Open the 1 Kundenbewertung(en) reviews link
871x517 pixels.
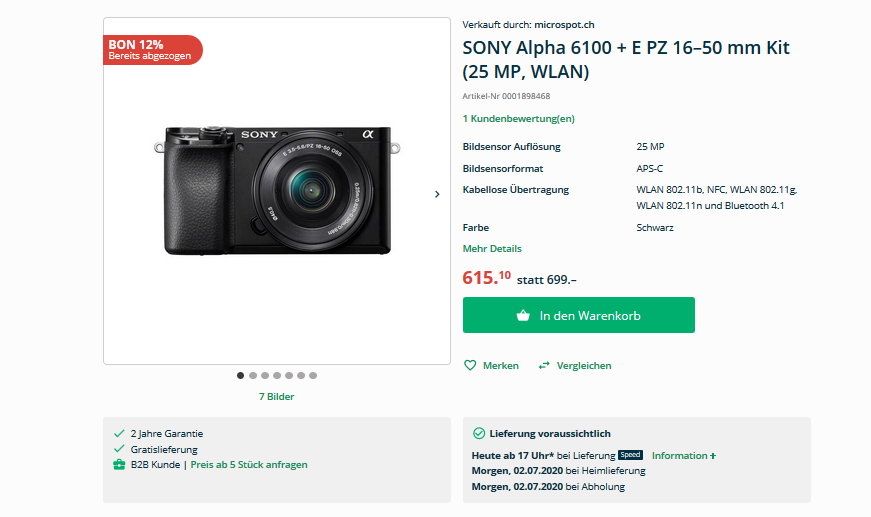pyautogui.click(x=518, y=119)
